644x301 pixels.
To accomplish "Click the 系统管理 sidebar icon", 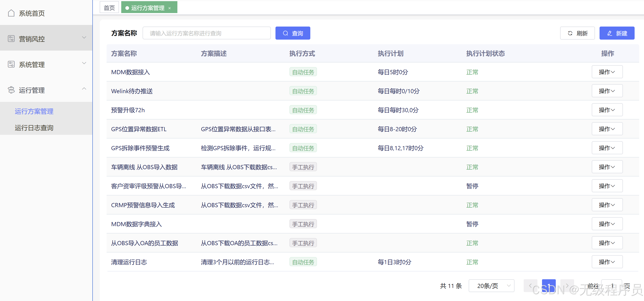I will (x=11, y=65).
